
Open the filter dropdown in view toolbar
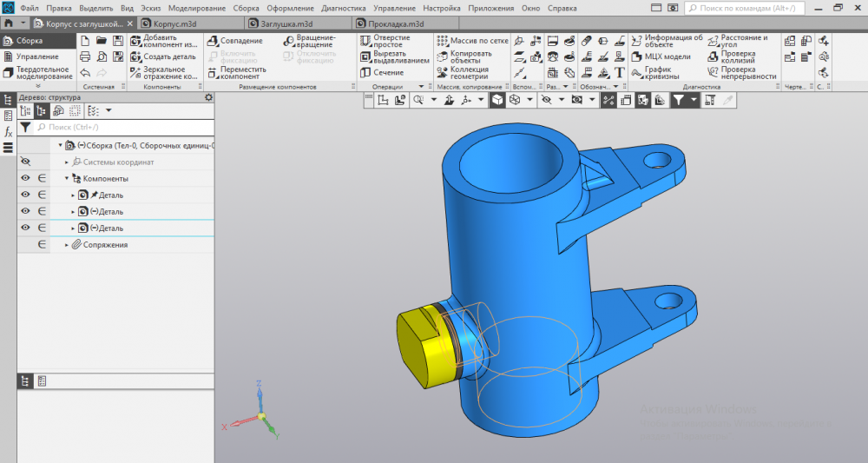693,101
